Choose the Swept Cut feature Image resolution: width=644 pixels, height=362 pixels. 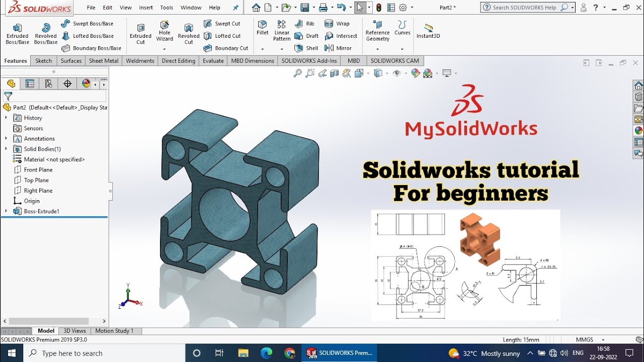click(x=222, y=24)
